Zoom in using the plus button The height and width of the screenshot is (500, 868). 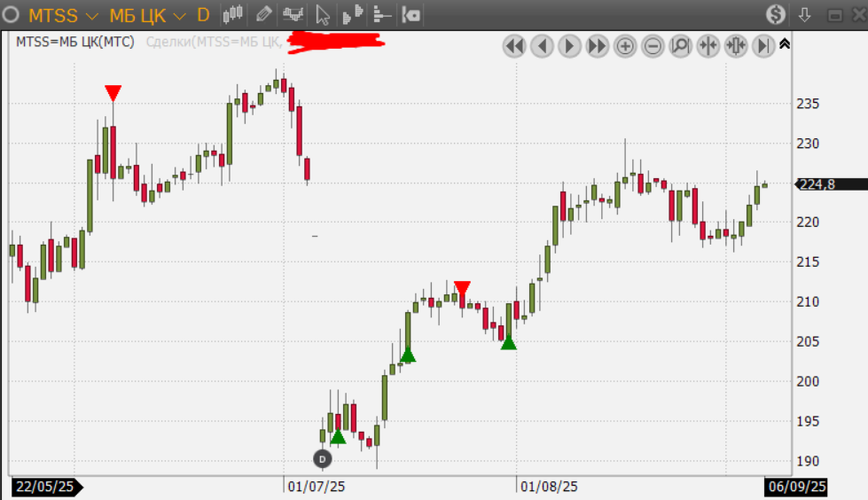625,46
